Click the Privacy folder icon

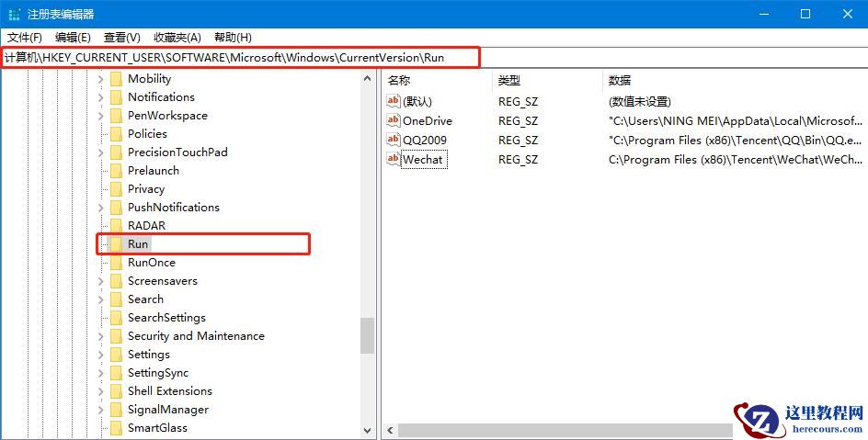tap(116, 189)
